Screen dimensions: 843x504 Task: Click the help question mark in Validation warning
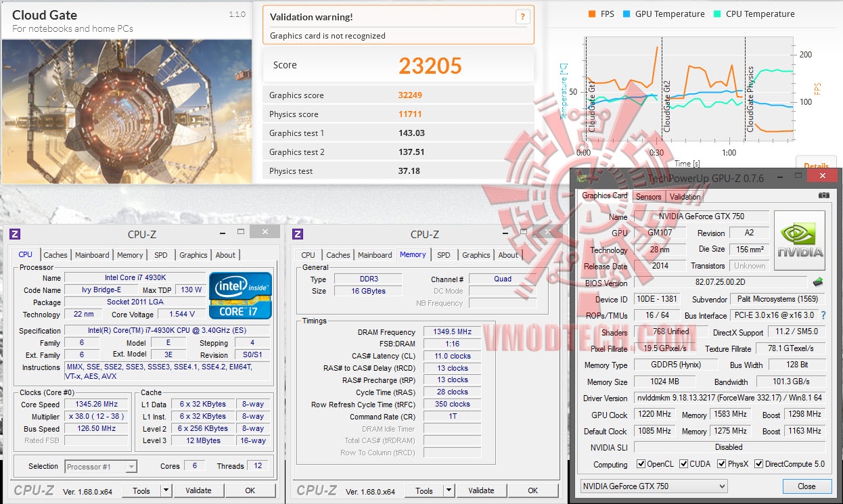pos(522,18)
